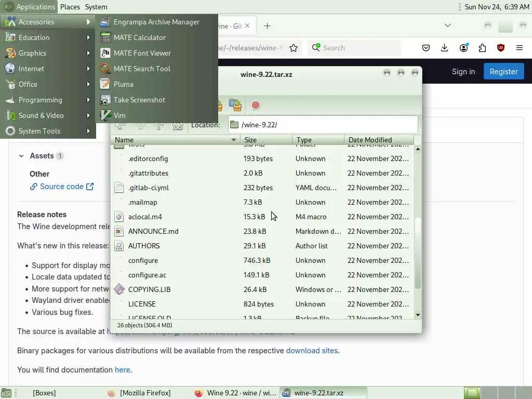The height and width of the screenshot is (399, 532).
Task: Expand the Office submenu arrow
Action: click(x=88, y=85)
